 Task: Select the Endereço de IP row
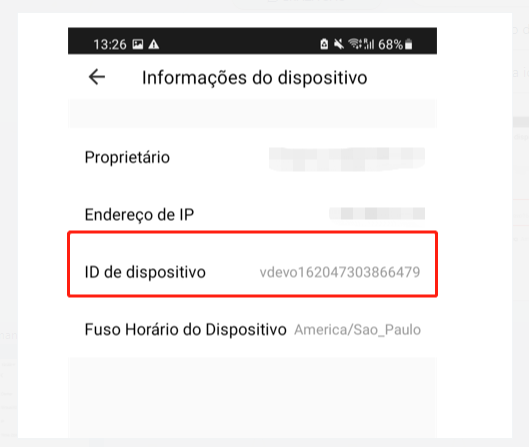[252, 214]
